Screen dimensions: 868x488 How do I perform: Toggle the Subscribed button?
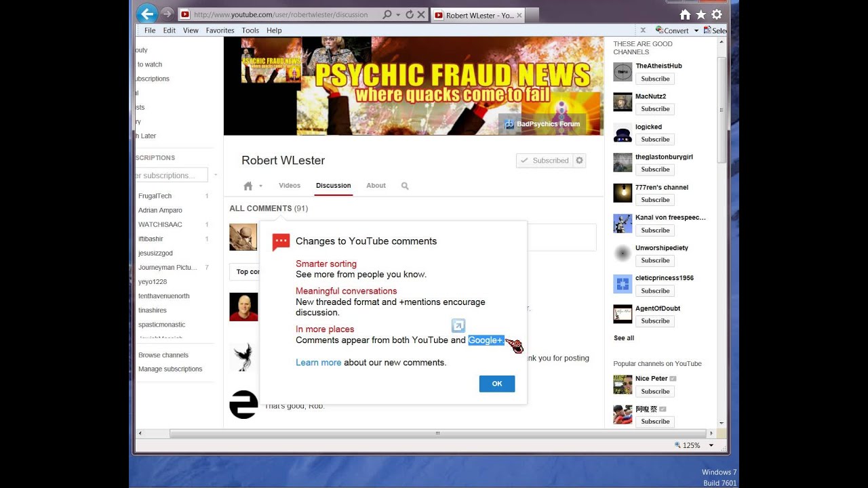pos(545,161)
